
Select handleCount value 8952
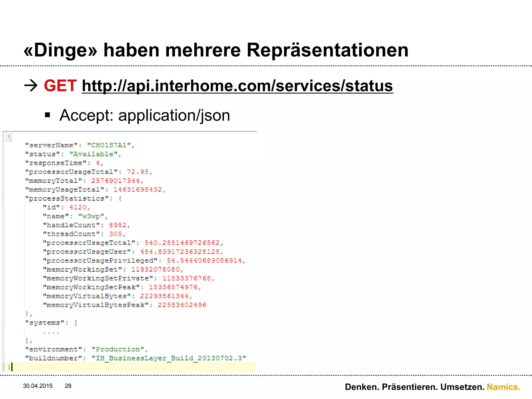(118, 225)
